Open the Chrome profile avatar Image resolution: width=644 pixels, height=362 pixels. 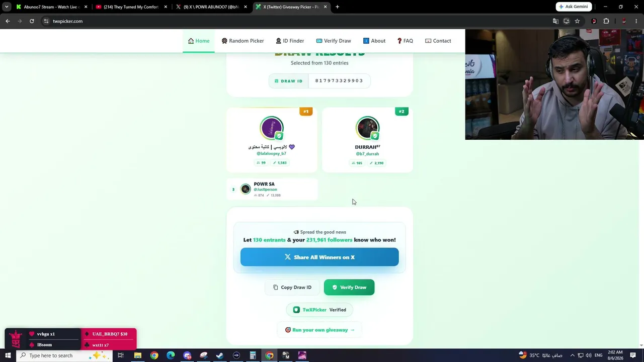point(624,21)
